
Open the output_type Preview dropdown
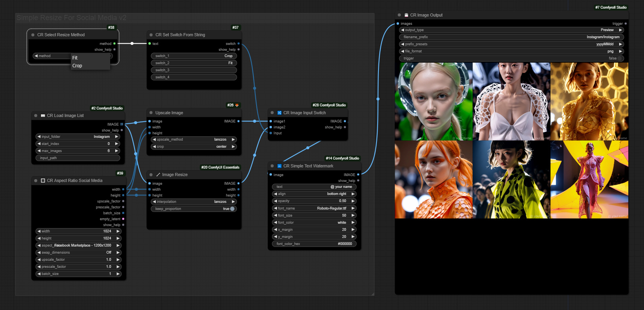click(x=511, y=30)
